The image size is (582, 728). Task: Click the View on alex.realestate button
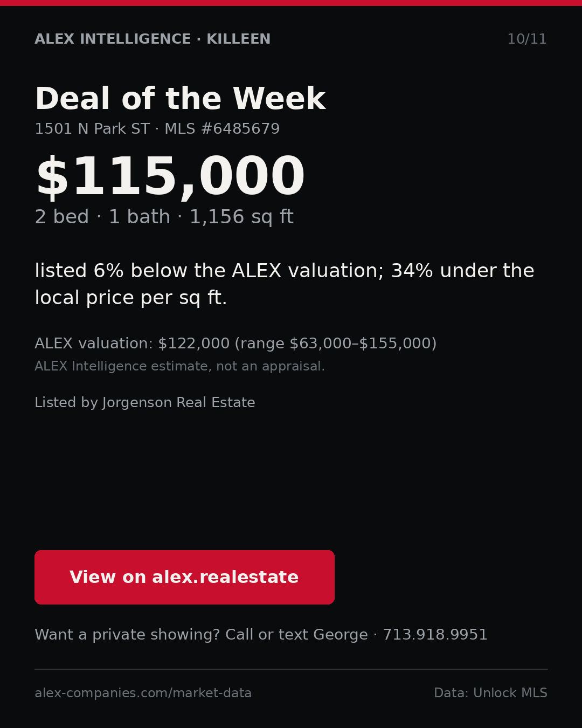tap(184, 577)
